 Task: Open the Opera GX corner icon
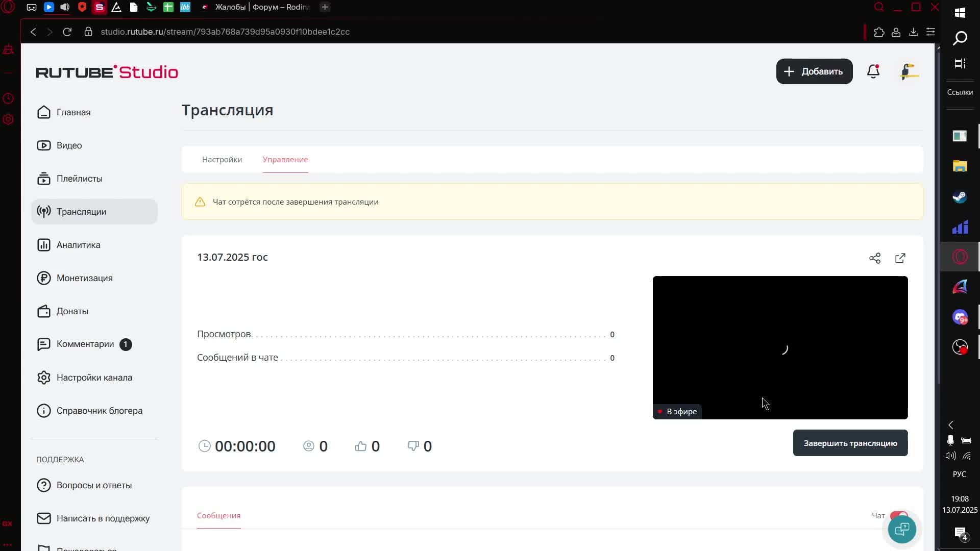(x=7, y=523)
